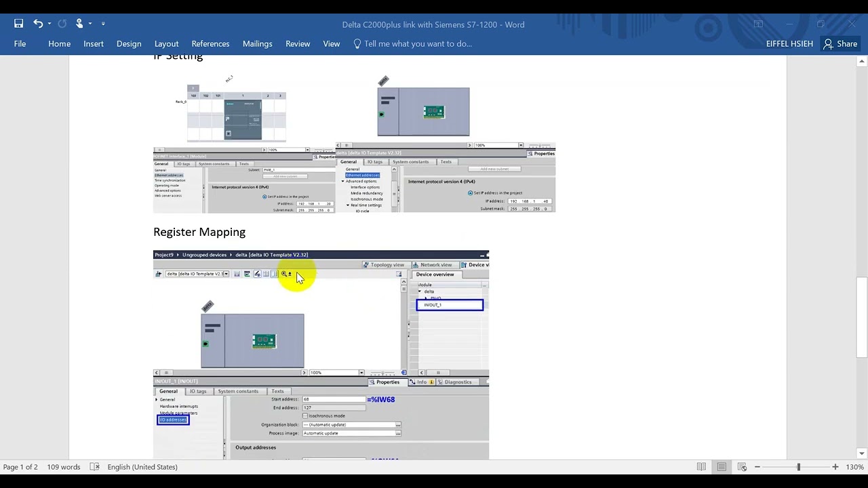This screenshot has width=868, height=488.
Task: Save the document with the floppy disk icon
Action: coord(18,24)
